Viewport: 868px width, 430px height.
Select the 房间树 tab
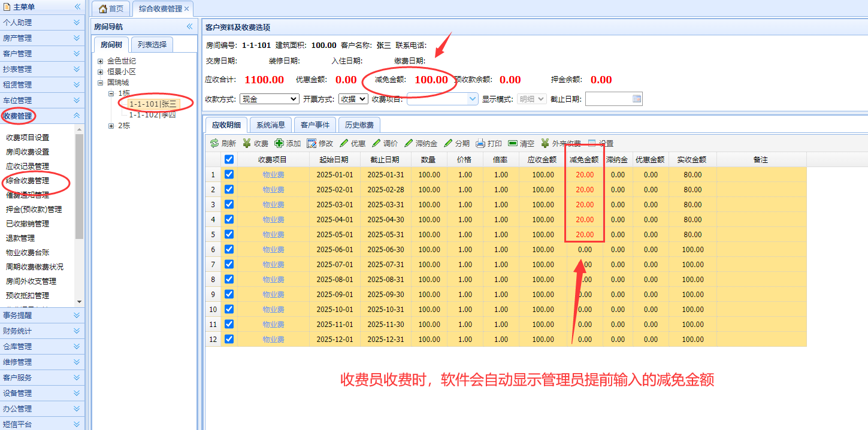pyautogui.click(x=112, y=44)
